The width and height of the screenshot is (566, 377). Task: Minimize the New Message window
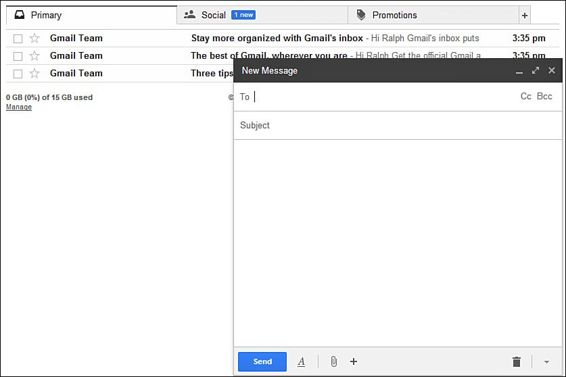pos(519,73)
